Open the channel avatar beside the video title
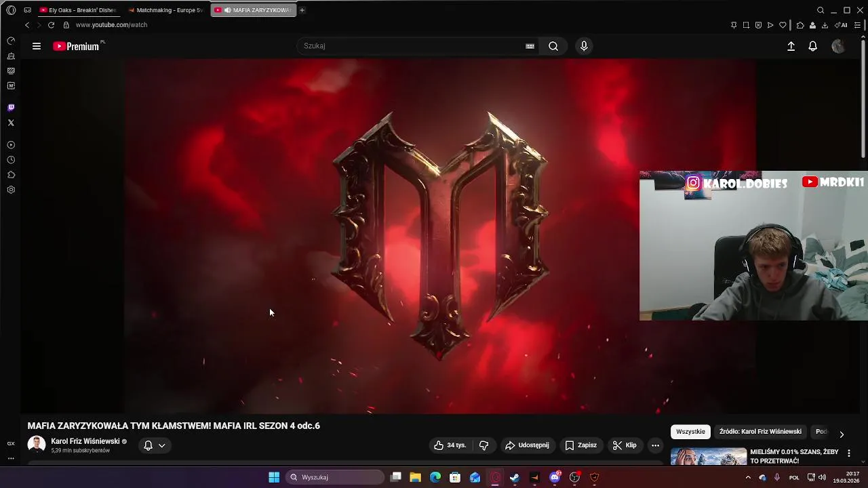Image resolution: width=868 pixels, height=488 pixels. point(37,445)
